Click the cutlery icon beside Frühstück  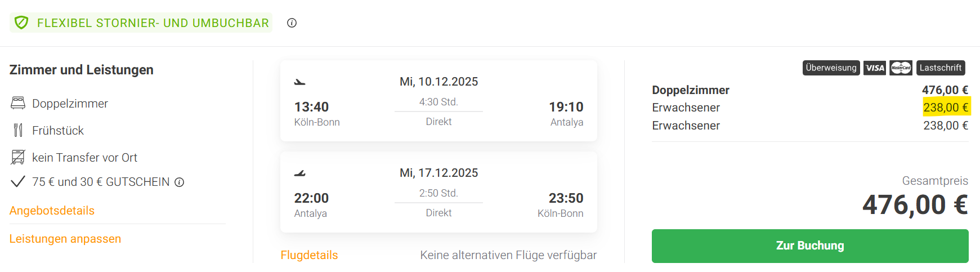click(18, 130)
